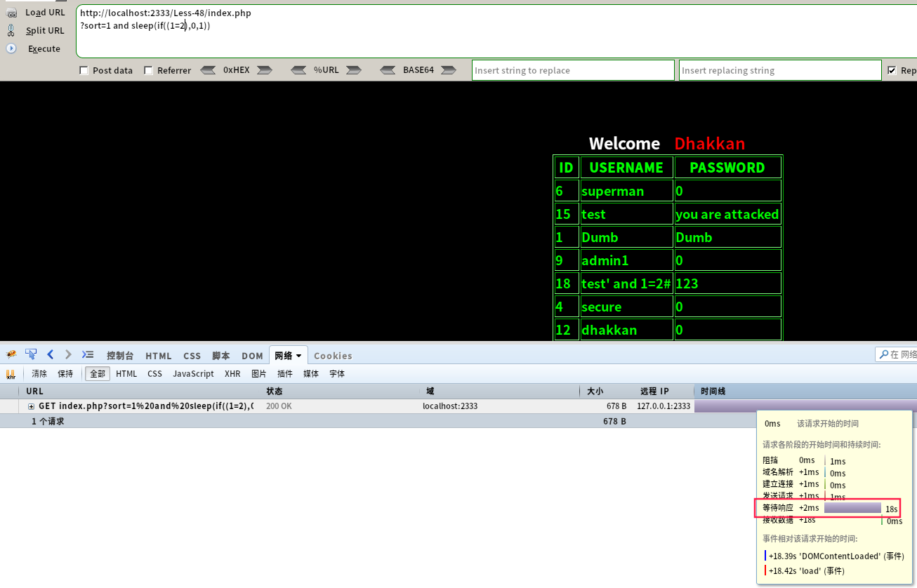
Task: Click the 'admin1' username cell
Action: point(627,260)
